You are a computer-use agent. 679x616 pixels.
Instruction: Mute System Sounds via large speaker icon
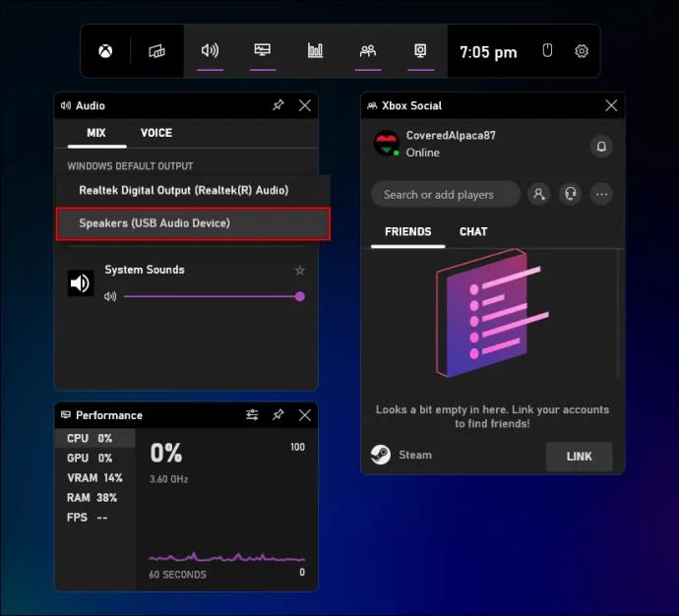[x=81, y=283]
